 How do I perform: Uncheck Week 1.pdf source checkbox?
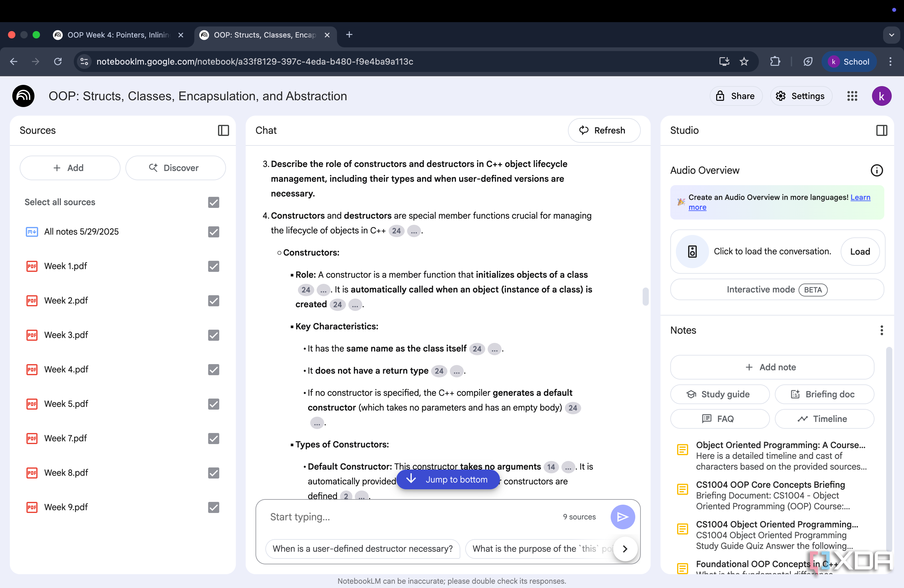click(213, 266)
